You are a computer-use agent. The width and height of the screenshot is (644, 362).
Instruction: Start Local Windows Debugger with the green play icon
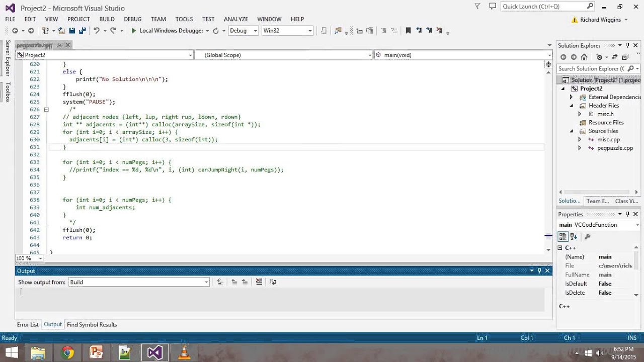[x=133, y=31]
